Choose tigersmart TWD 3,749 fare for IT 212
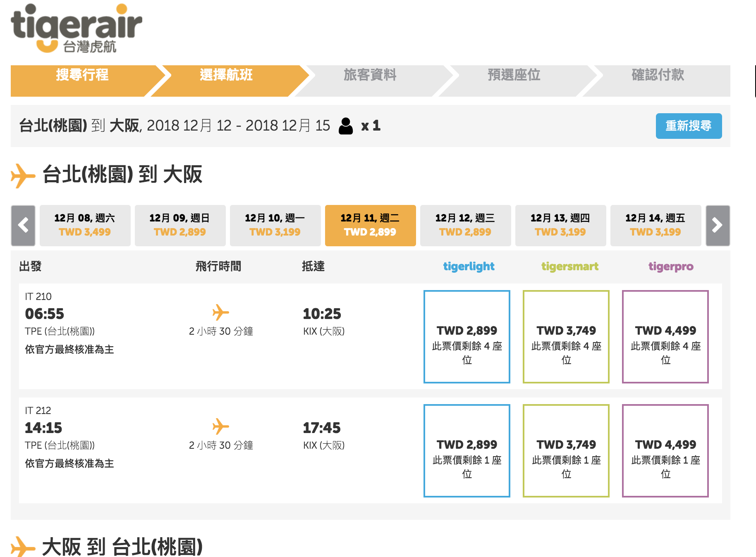The image size is (756, 557). click(566, 451)
